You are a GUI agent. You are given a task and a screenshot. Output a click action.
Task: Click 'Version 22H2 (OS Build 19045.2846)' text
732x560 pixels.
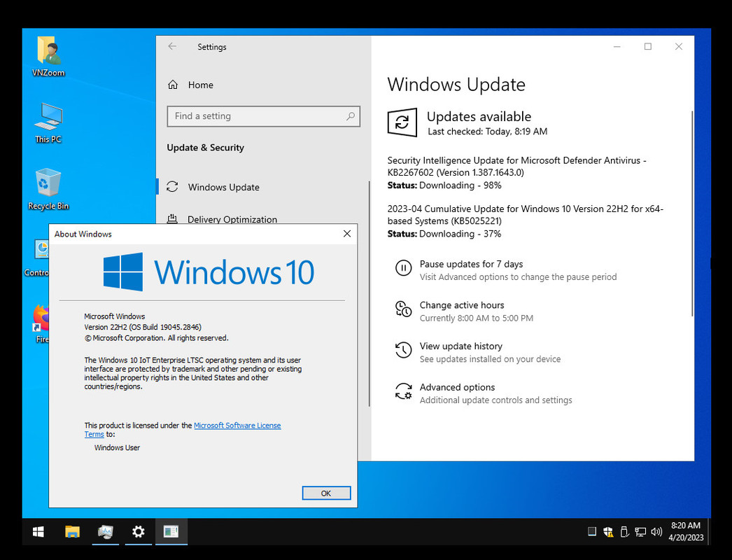tap(143, 327)
